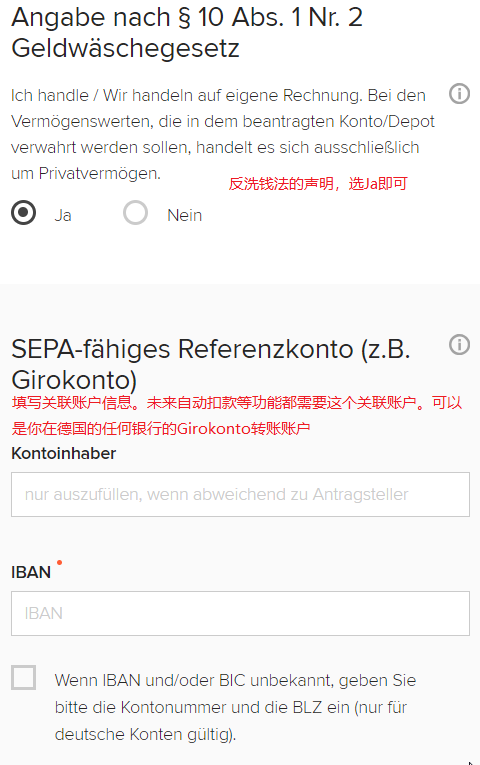Click the bold IBAN field label
The width and height of the screenshot is (480, 765).
point(31,572)
